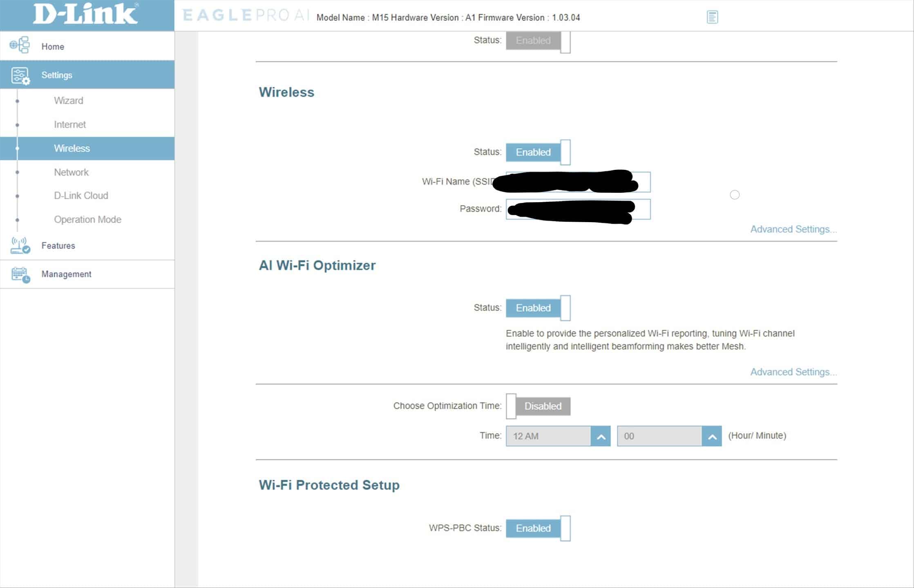The width and height of the screenshot is (914, 588).
Task: Click the Management calendar clock icon
Action: 20,275
